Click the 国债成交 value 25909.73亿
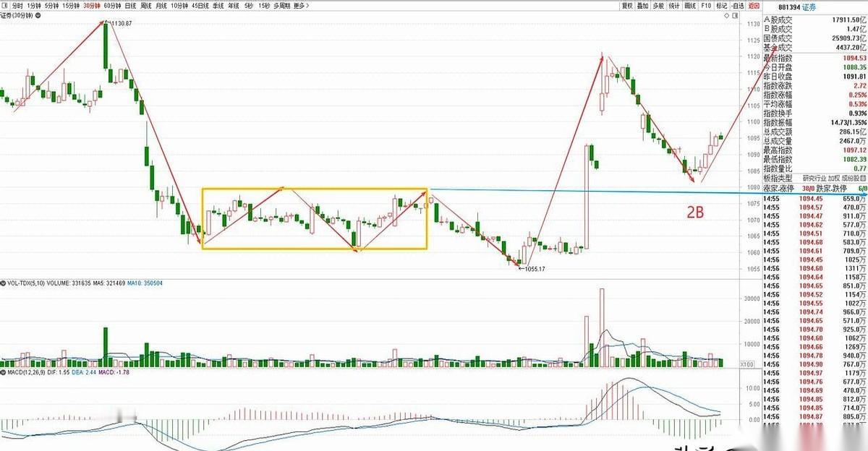The width and height of the screenshot is (868, 451). [x=849, y=38]
